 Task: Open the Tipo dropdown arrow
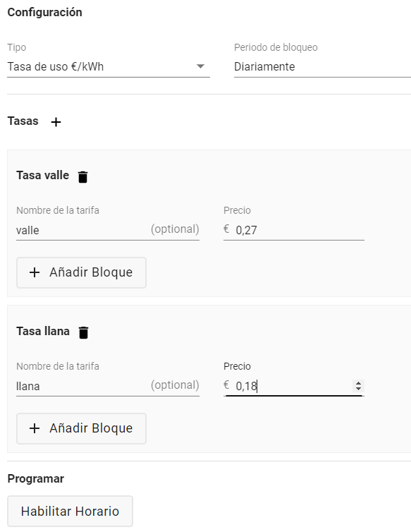point(200,66)
